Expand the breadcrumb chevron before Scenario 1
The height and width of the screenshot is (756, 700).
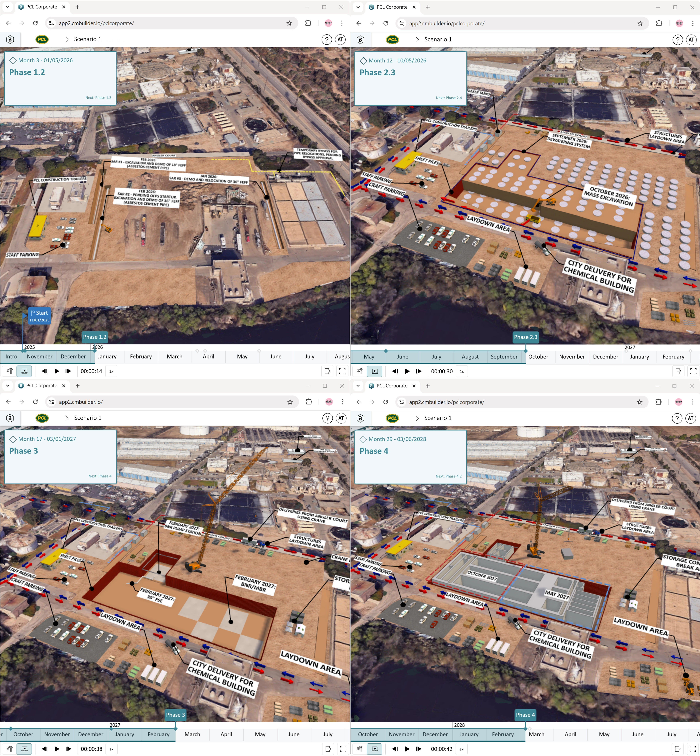click(x=67, y=39)
